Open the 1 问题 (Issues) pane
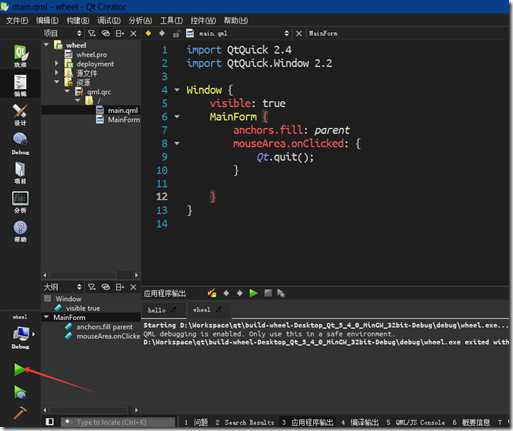This screenshot has width=513, height=431. click(196, 422)
